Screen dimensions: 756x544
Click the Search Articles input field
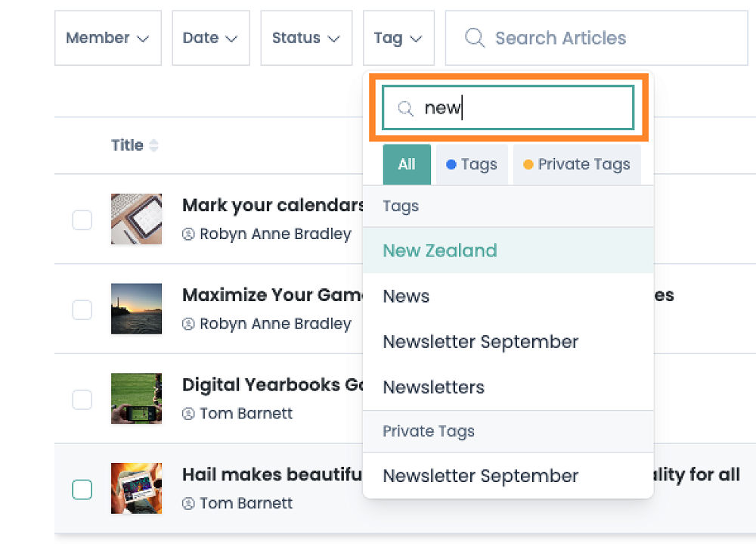[x=605, y=38]
